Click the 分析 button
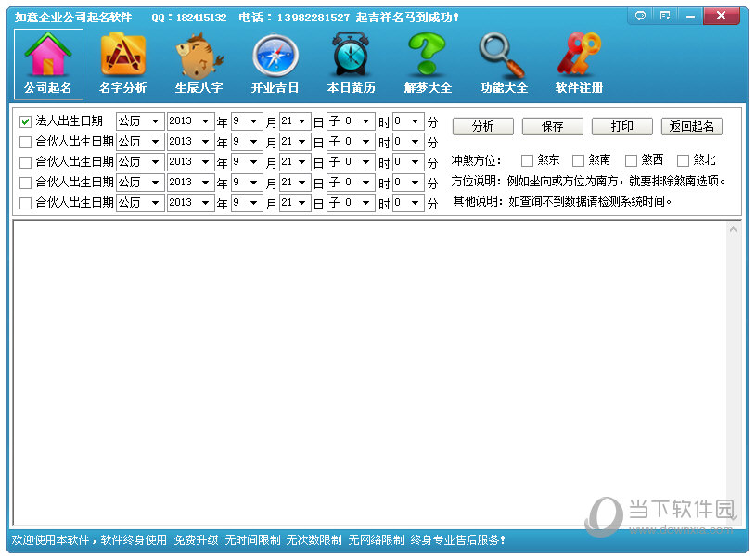Viewport: 756px width, 557px height. (x=483, y=126)
